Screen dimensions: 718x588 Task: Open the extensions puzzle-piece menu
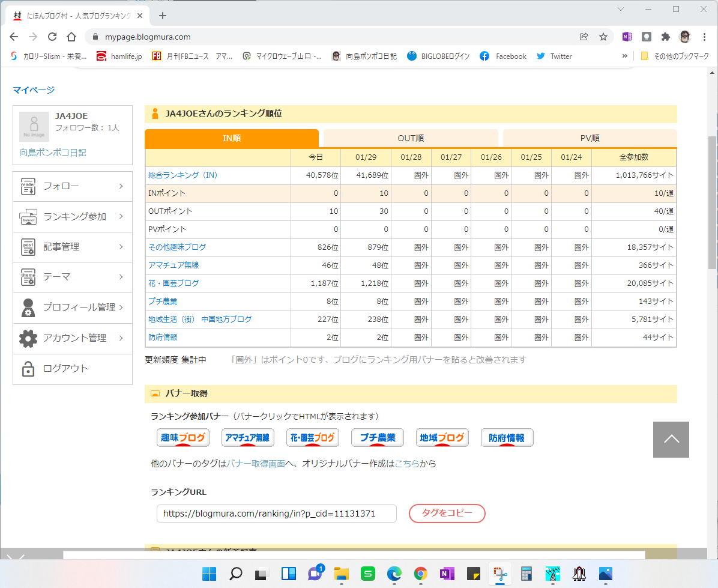(665, 37)
